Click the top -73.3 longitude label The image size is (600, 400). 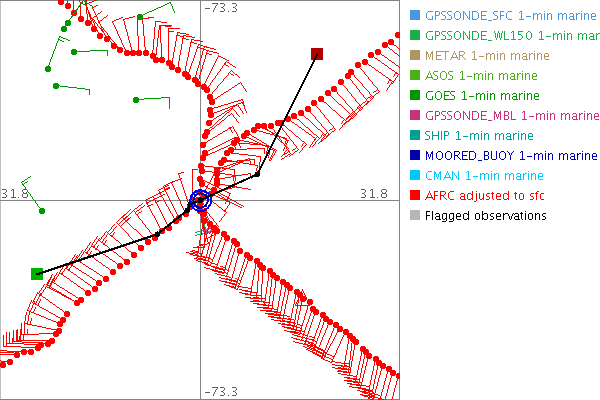pos(221,8)
